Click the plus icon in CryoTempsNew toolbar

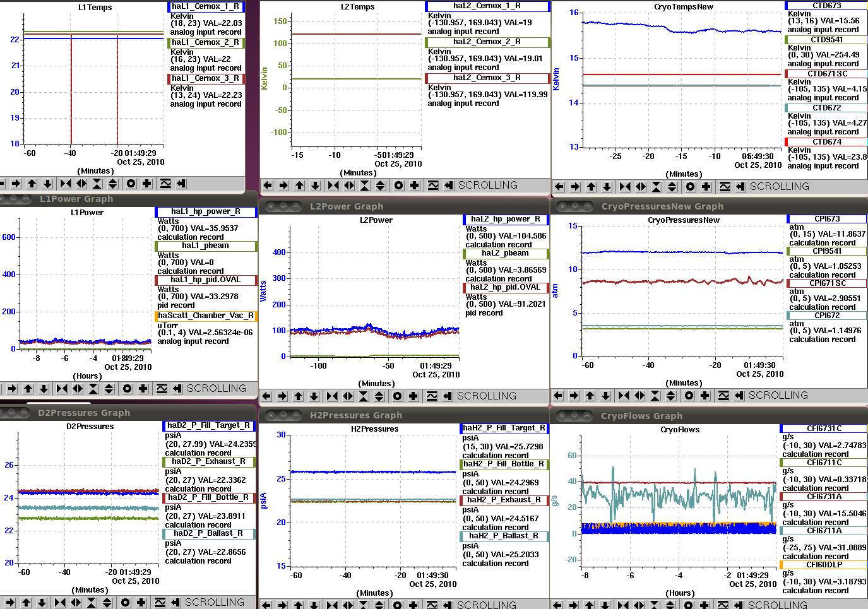(706, 187)
